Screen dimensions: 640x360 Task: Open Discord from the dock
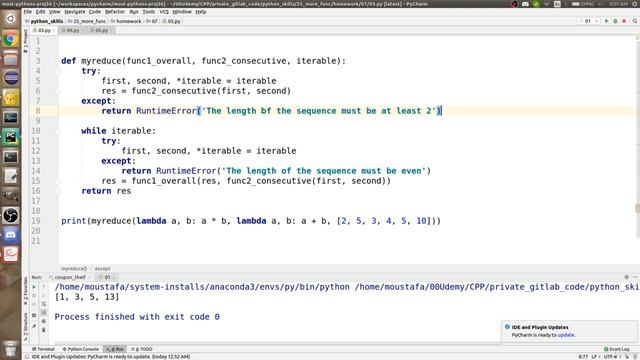pyautogui.click(x=11, y=235)
